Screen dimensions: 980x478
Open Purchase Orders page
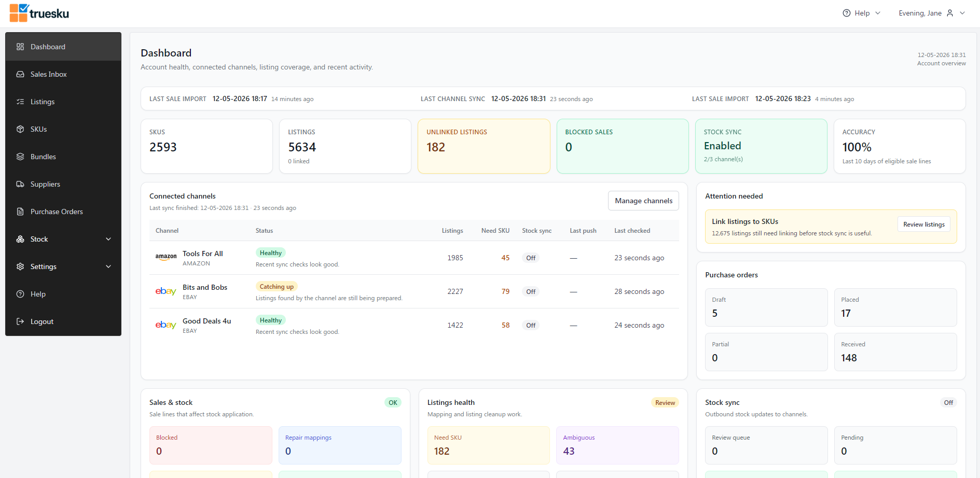pyautogui.click(x=63, y=212)
